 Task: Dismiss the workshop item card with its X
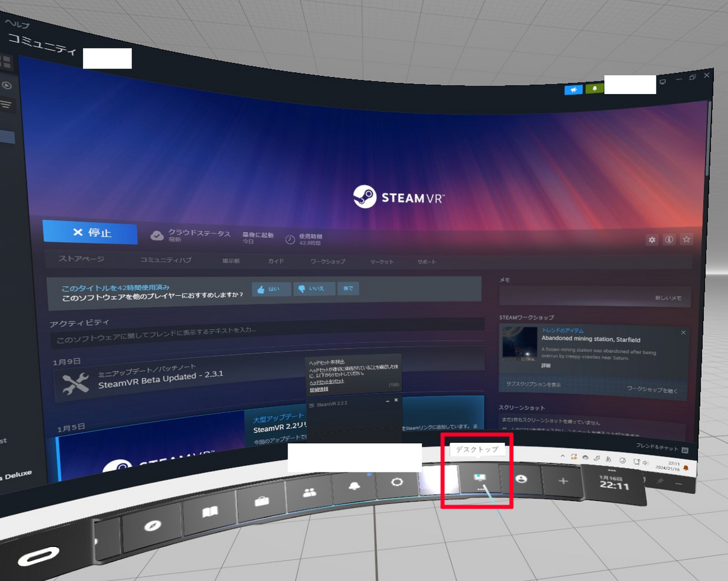pos(684,332)
